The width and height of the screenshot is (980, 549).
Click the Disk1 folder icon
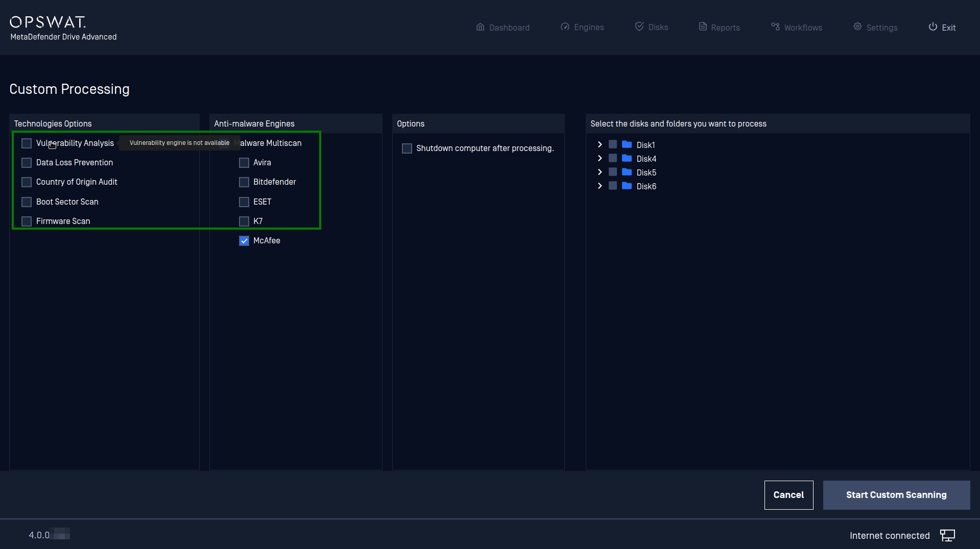[x=627, y=144]
